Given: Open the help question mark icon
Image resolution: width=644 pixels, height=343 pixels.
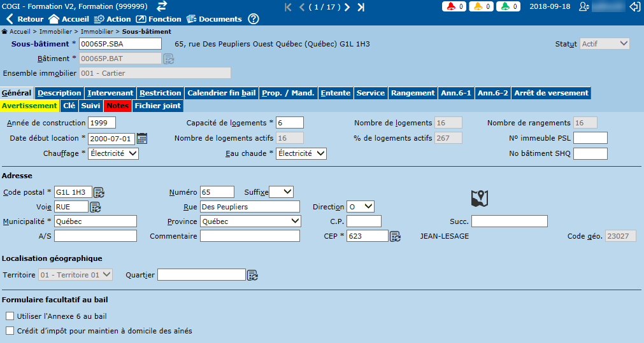Looking at the screenshot, I should tap(254, 19).
